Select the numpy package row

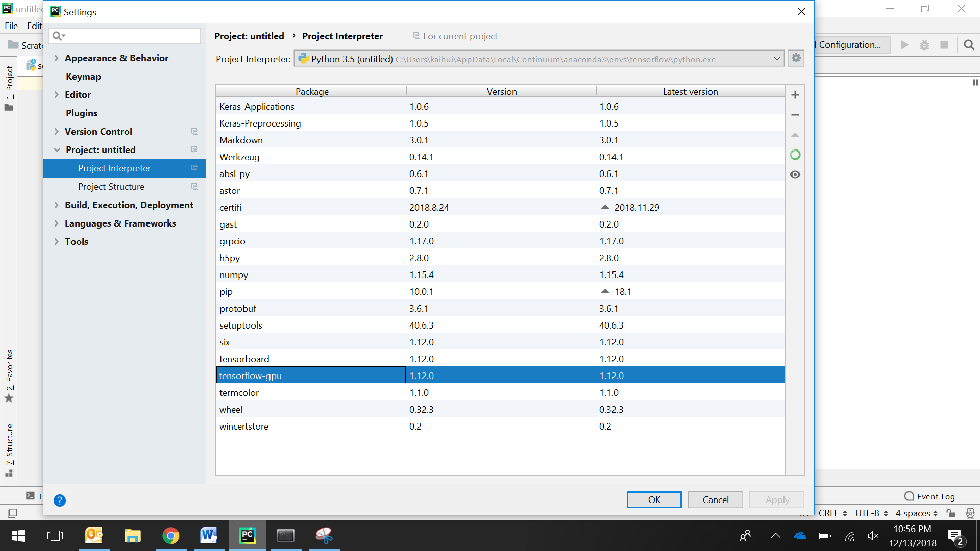coord(500,275)
